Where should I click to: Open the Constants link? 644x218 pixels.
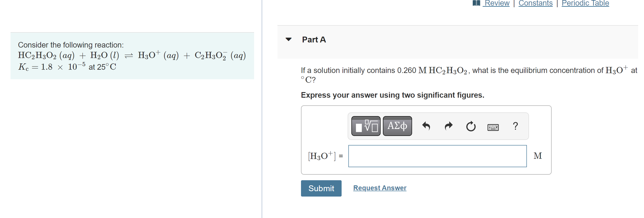(535, 3)
